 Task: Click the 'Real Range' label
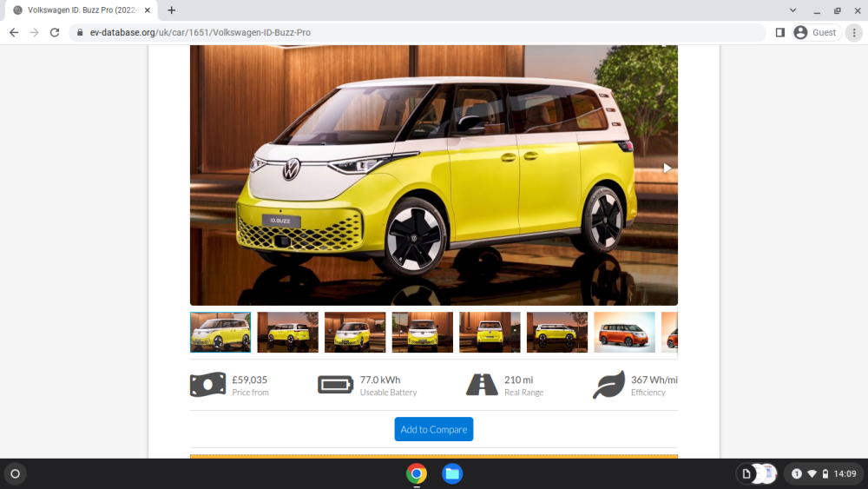(x=523, y=393)
